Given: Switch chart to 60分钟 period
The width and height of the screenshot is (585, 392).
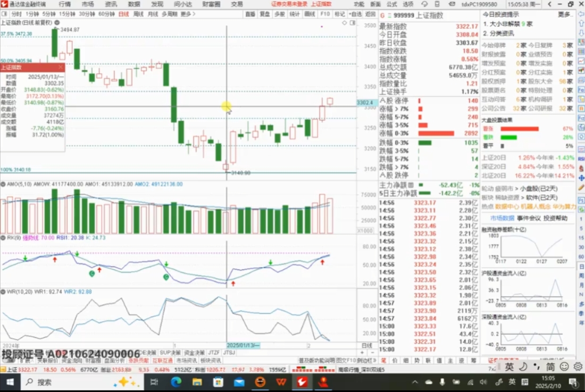Looking at the screenshot, I should click(x=106, y=13).
